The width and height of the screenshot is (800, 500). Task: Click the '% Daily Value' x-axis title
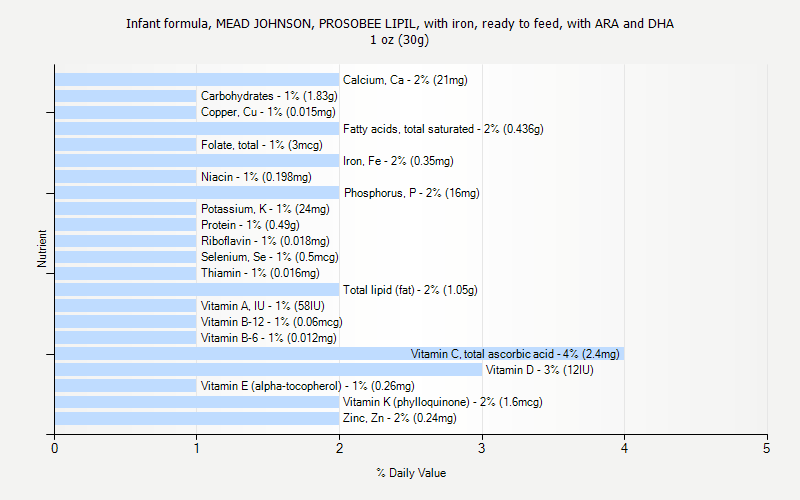click(411, 473)
